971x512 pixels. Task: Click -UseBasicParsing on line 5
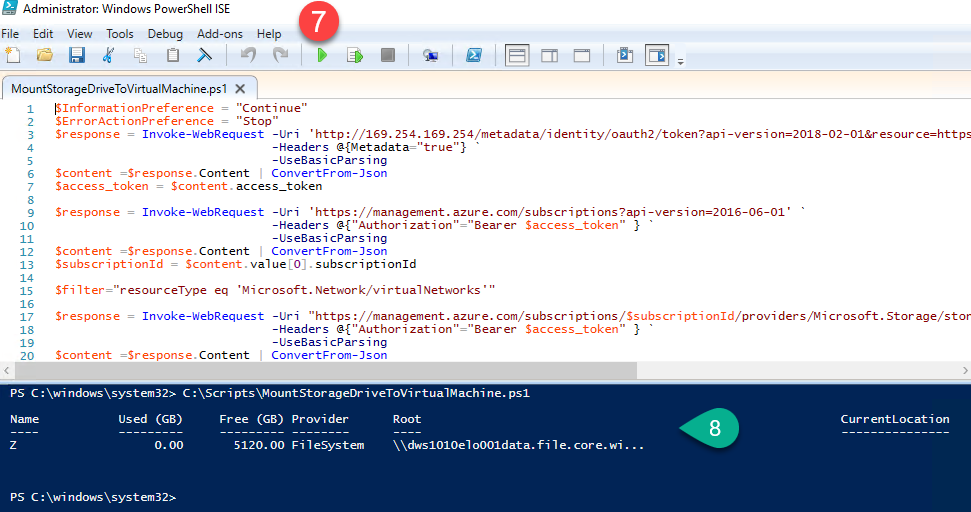click(x=329, y=160)
